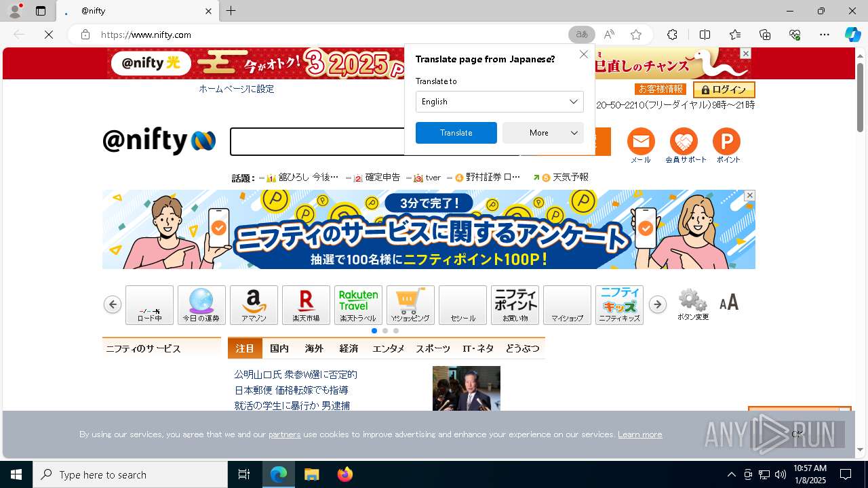Select the first carousel page dot
The height and width of the screenshot is (488, 868).
click(x=374, y=331)
